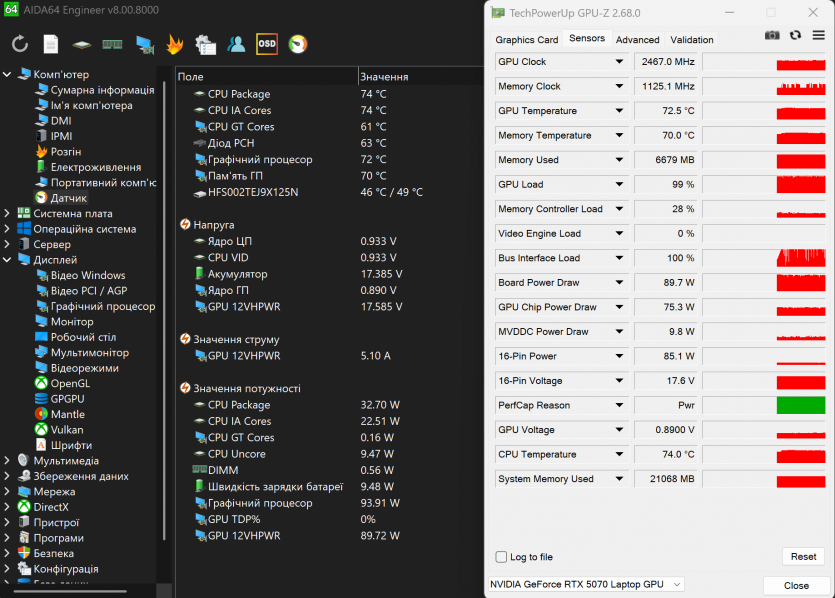Screen dimensions: 835x598
Task: Open the OSD panel icon
Action: [267, 44]
